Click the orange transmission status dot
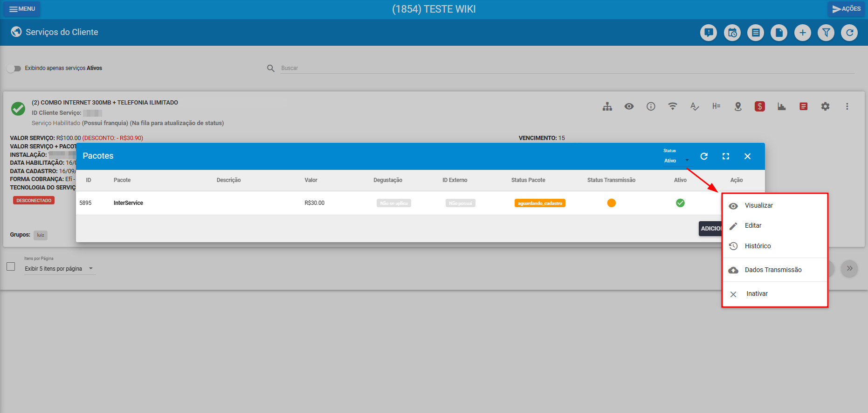This screenshot has width=868, height=413. (x=612, y=203)
